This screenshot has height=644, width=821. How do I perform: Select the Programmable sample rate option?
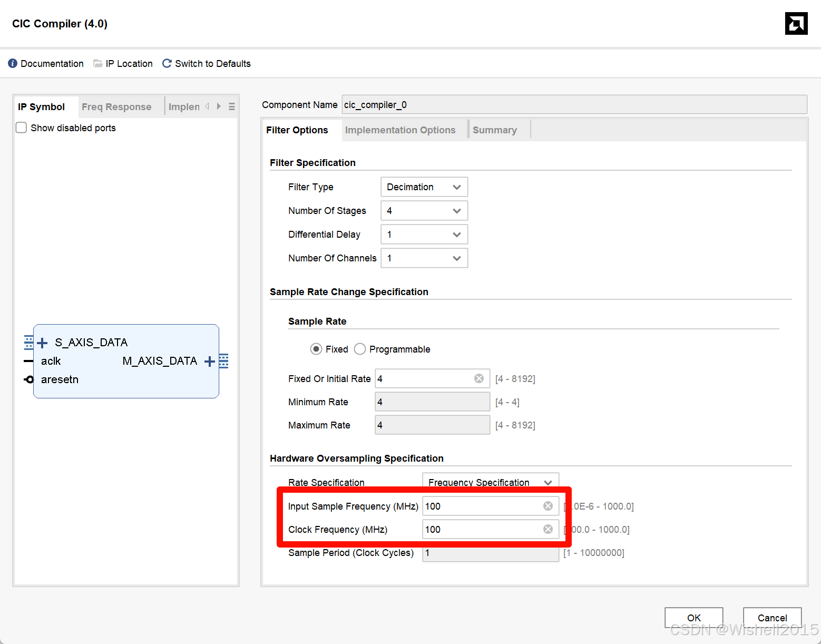360,349
